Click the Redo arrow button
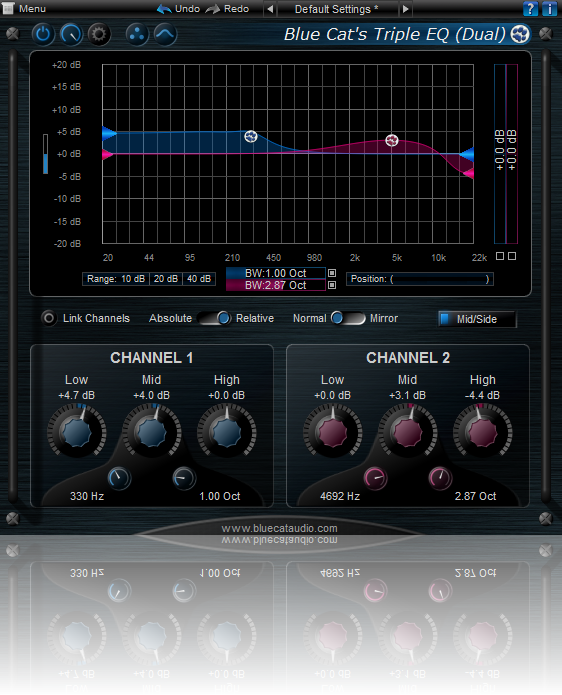Image resolution: width=562 pixels, height=695 pixels. point(227,9)
